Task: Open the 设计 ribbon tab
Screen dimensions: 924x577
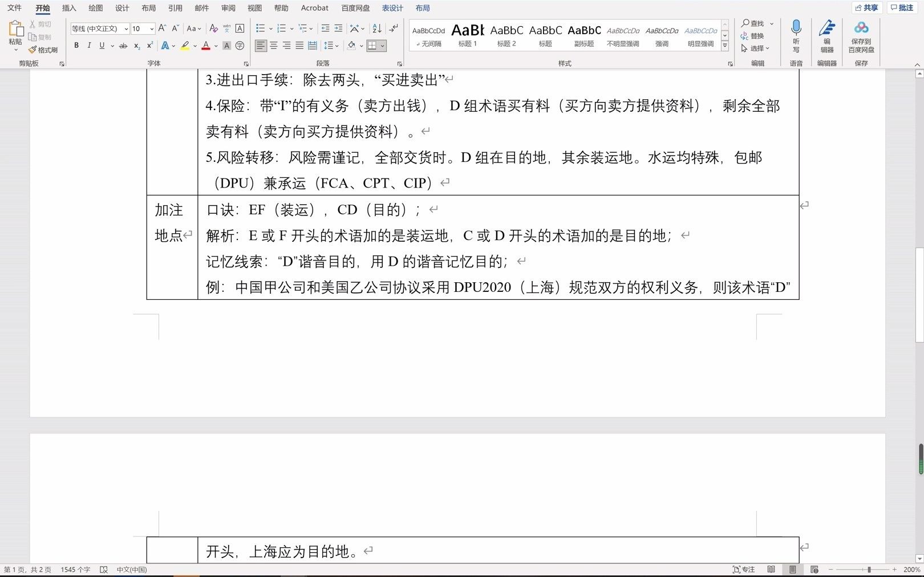Action: coord(122,8)
